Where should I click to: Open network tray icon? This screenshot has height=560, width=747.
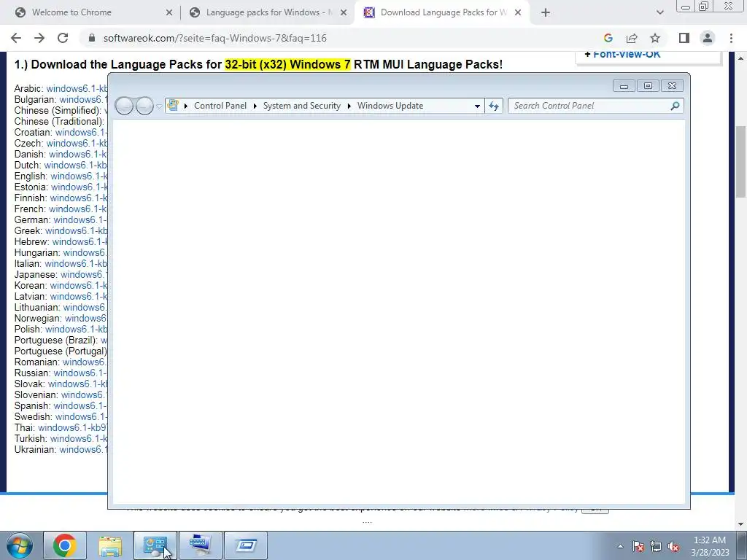click(656, 546)
